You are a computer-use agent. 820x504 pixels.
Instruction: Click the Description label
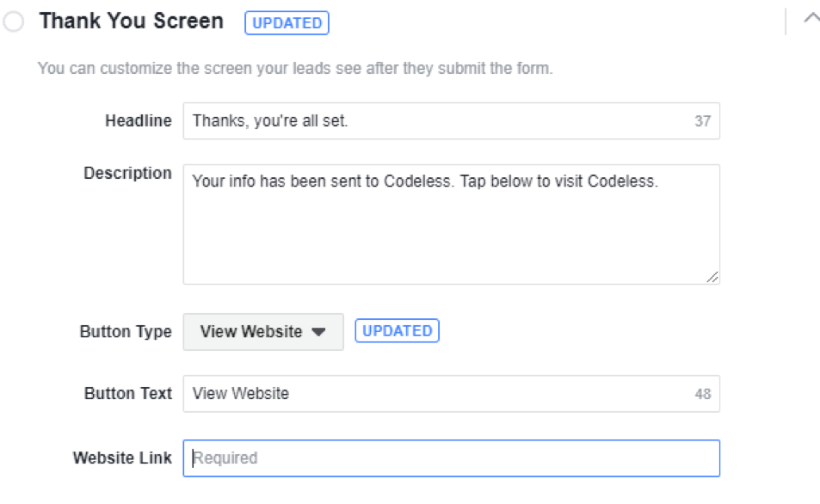[x=127, y=174]
